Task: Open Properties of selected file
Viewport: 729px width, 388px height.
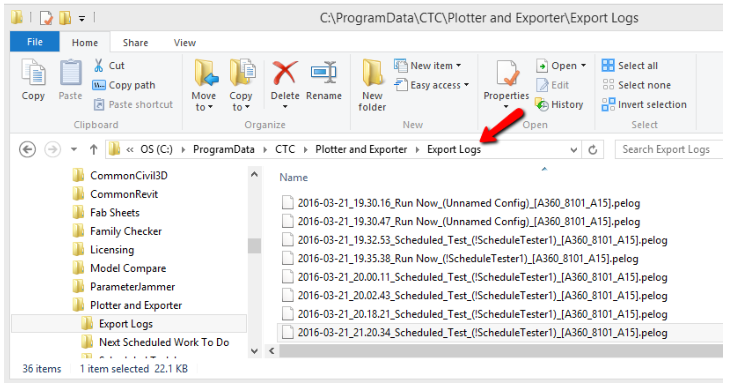Action: pyautogui.click(x=506, y=84)
